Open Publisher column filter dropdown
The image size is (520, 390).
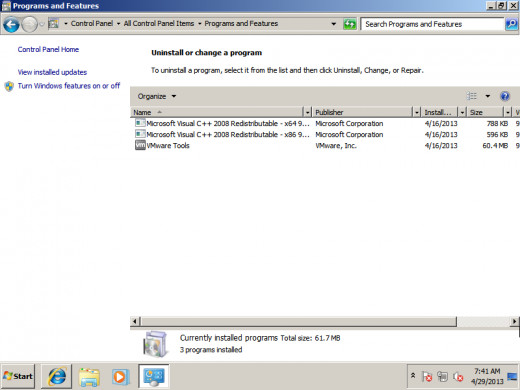click(x=417, y=112)
